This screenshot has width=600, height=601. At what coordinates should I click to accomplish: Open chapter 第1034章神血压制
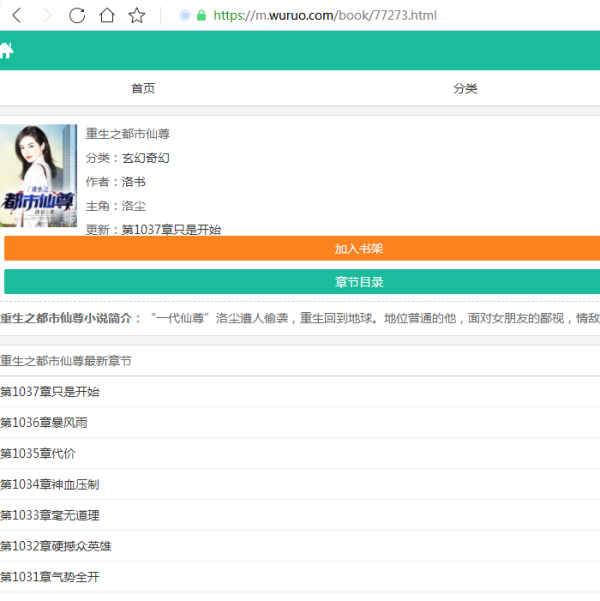[50, 485]
